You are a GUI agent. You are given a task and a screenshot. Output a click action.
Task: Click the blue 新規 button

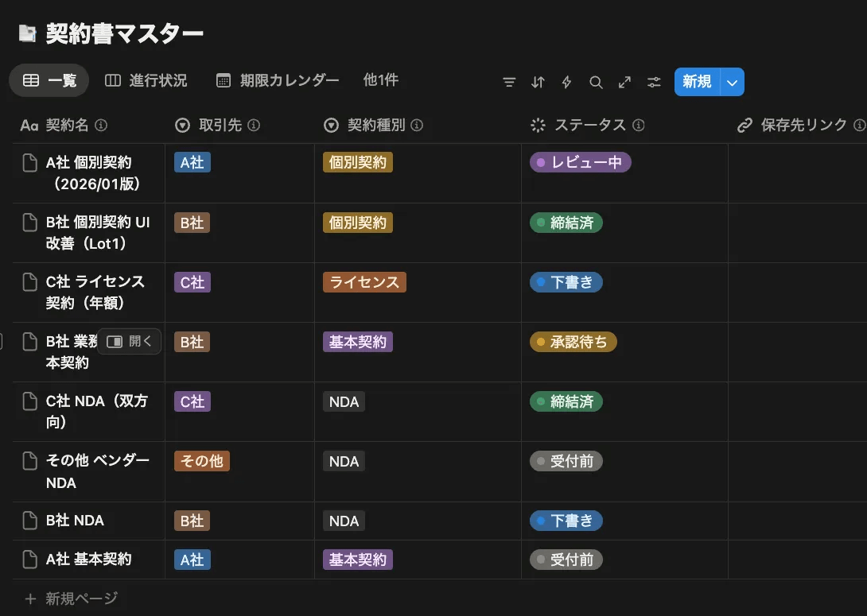click(697, 82)
